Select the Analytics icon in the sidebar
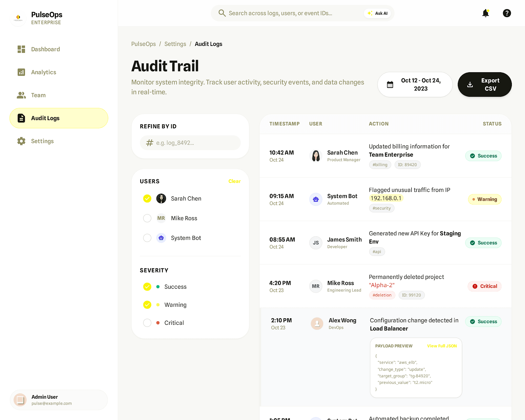525x420 pixels. coord(21,72)
